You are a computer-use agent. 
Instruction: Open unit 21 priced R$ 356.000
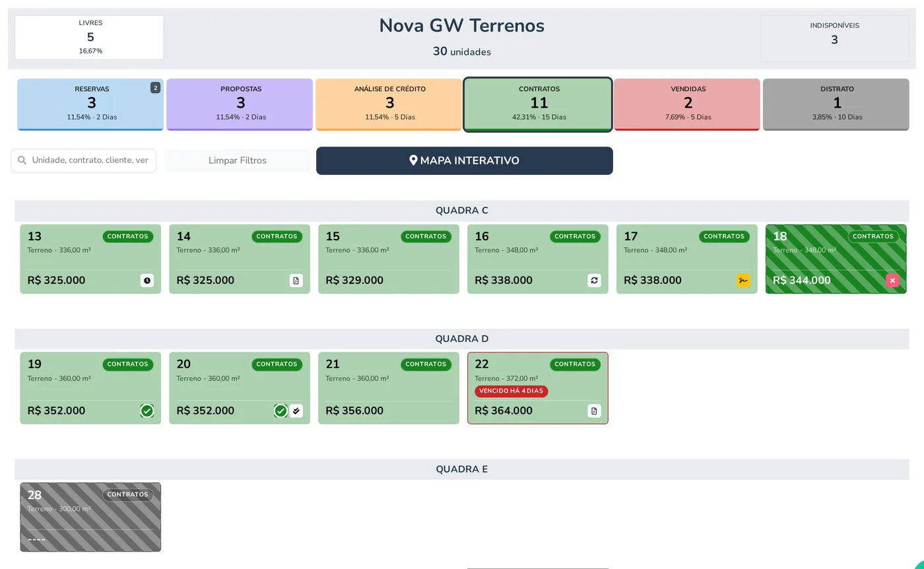[389, 388]
